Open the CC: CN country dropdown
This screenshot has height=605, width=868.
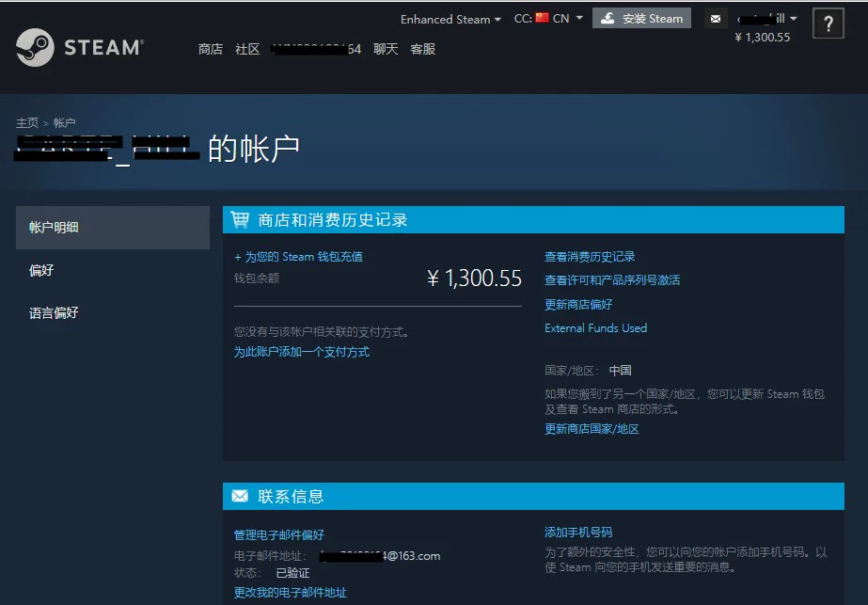pos(548,18)
